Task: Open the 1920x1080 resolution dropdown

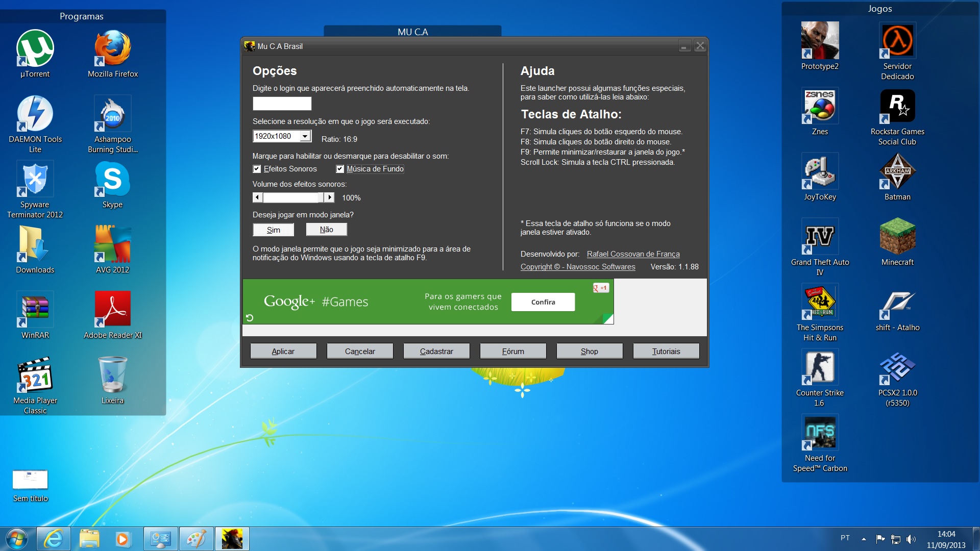Action: tap(305, 136)
